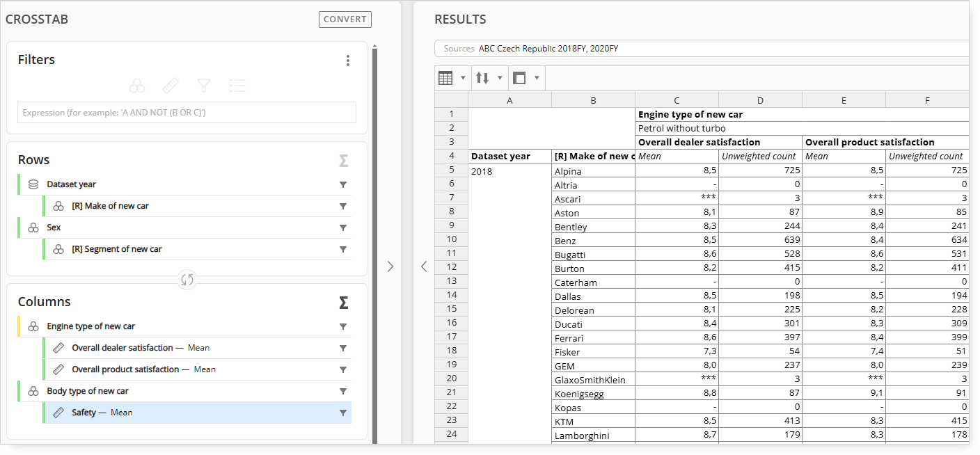980x455 pixels.
Task: Open Overall dealer satisfaction Mean dropdown
Action: click(342, 349)
